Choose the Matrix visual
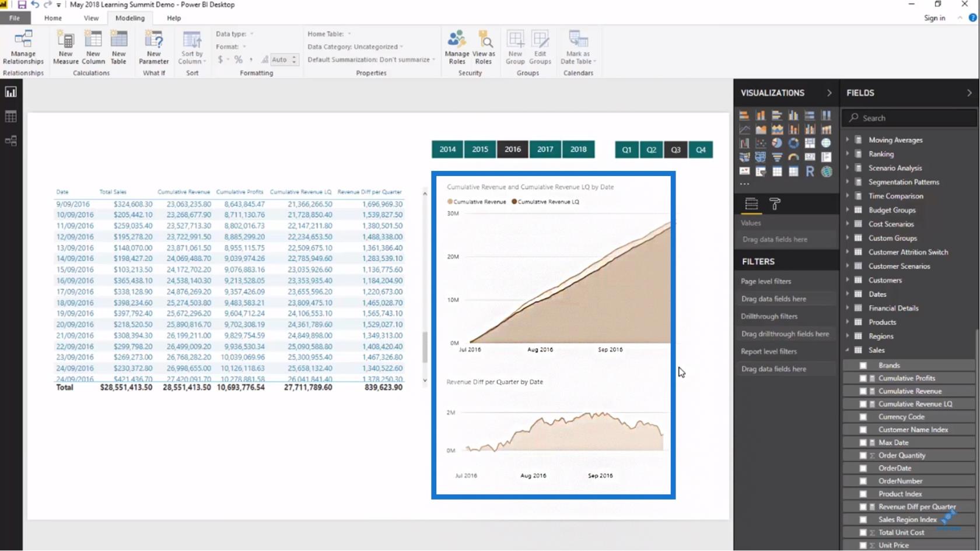Image resolution: width=980 pixels, height=551 pixels. click(793, 171)
